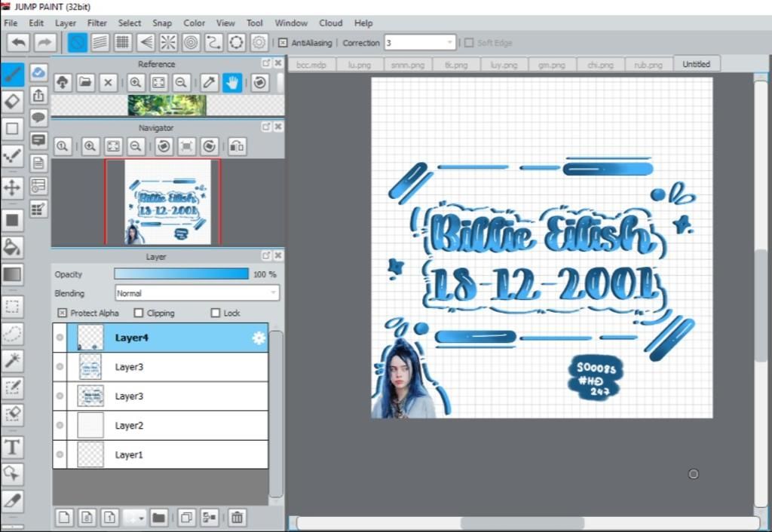Switch to the bcc.mdp tab
772x532 pixels.
tap(311, 65)
